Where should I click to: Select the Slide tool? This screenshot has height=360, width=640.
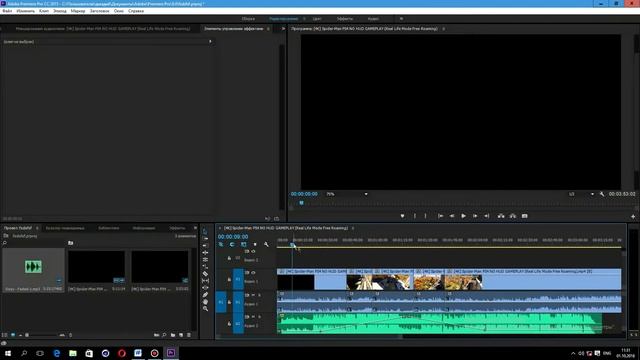[205, 288]
